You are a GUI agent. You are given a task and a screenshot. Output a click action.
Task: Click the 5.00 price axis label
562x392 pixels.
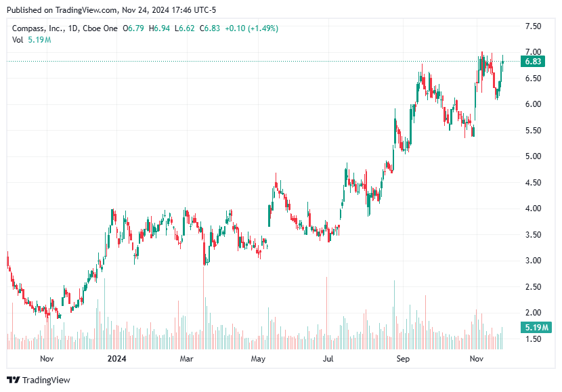pyautogui.click(x=533, y=156)
